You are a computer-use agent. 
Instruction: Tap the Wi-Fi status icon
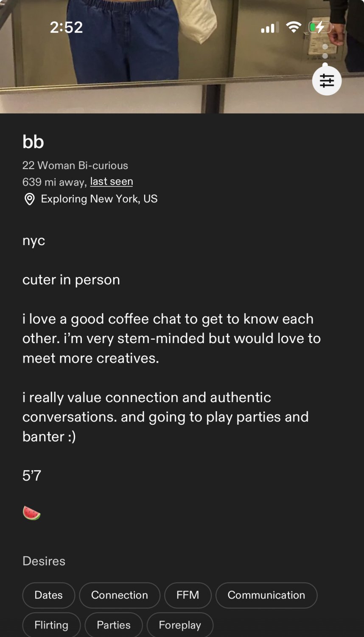coord(294,28)
